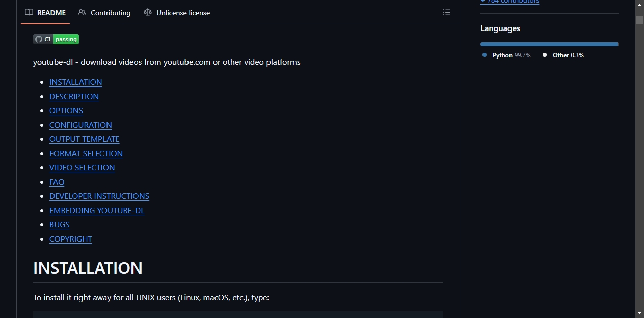Open the VIDEO SELECTION link
The height and width of the screenshot is (318, 644).
tap(82, 168)
